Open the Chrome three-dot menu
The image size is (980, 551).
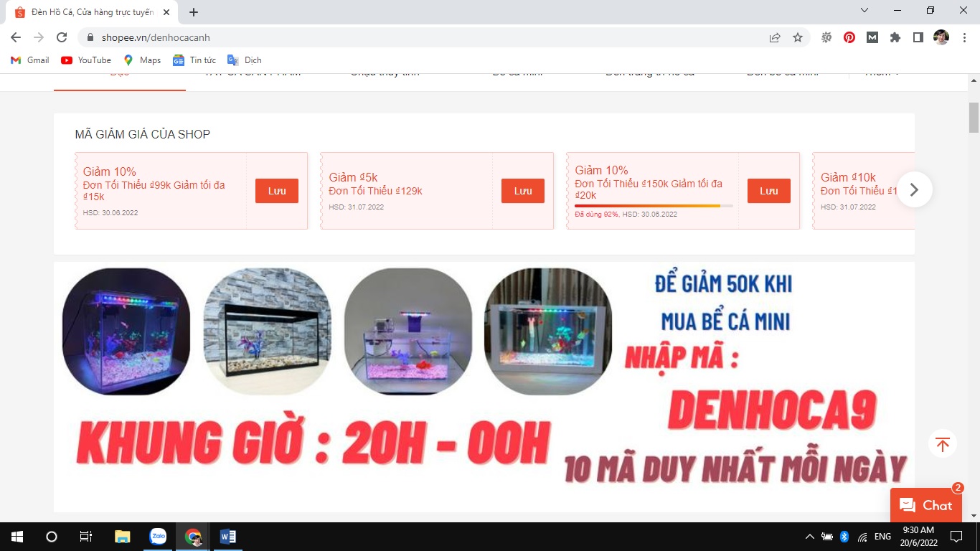(963, 38)
